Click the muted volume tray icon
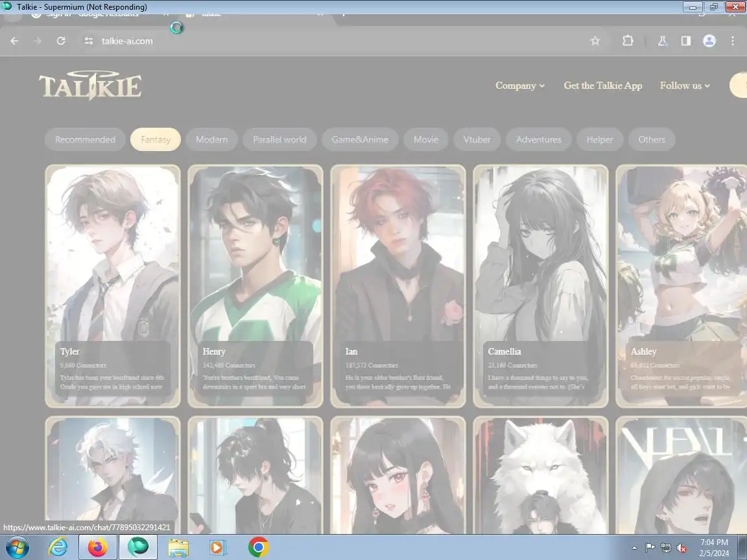Image resolution: width=747 pixels, height=560 pixels. click(x=682, y=548)
